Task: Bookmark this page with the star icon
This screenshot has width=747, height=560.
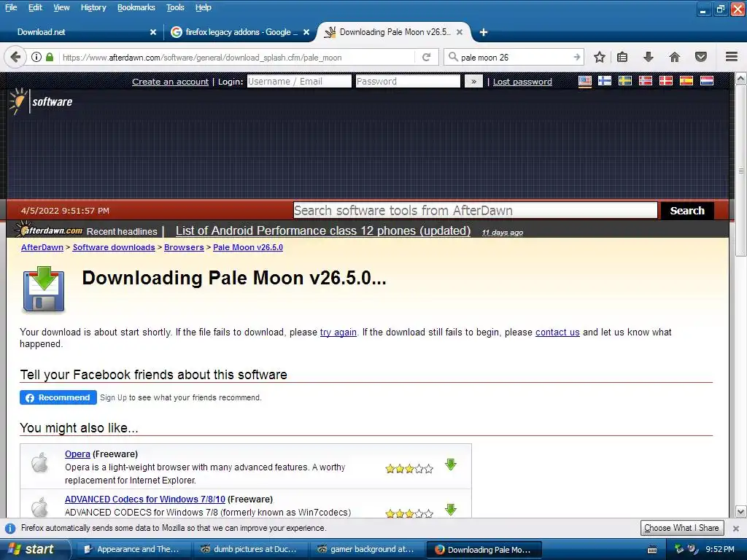Action: click(600, 57)
